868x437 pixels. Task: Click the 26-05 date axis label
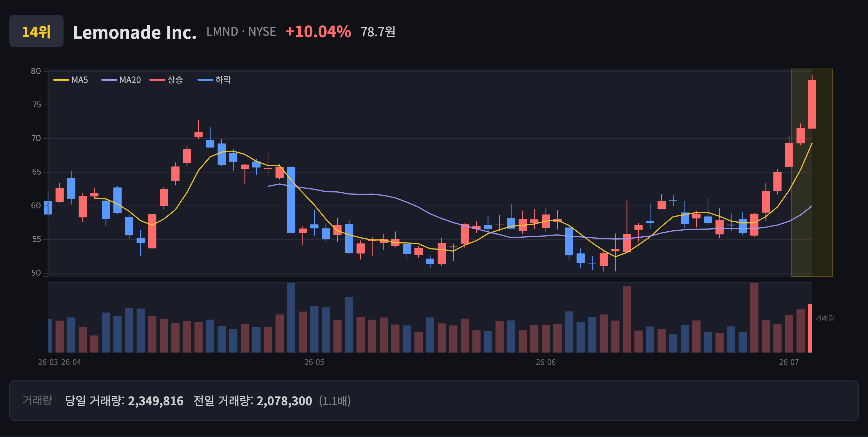click(x=314, y=363)
